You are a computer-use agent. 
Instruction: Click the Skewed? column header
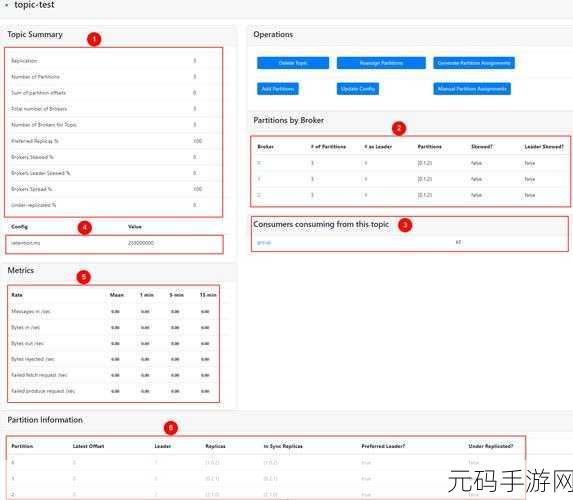coord(482,147)
